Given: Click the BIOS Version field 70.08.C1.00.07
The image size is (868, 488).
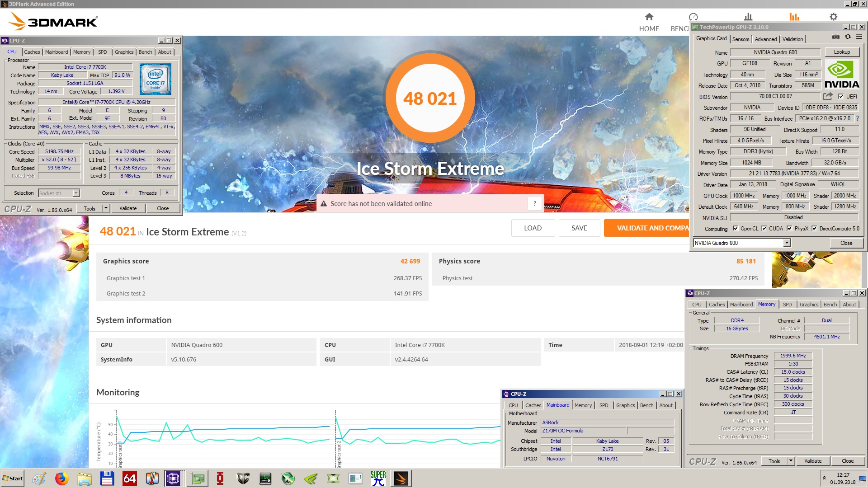Looking at the screenshot, I should (775, 96).
